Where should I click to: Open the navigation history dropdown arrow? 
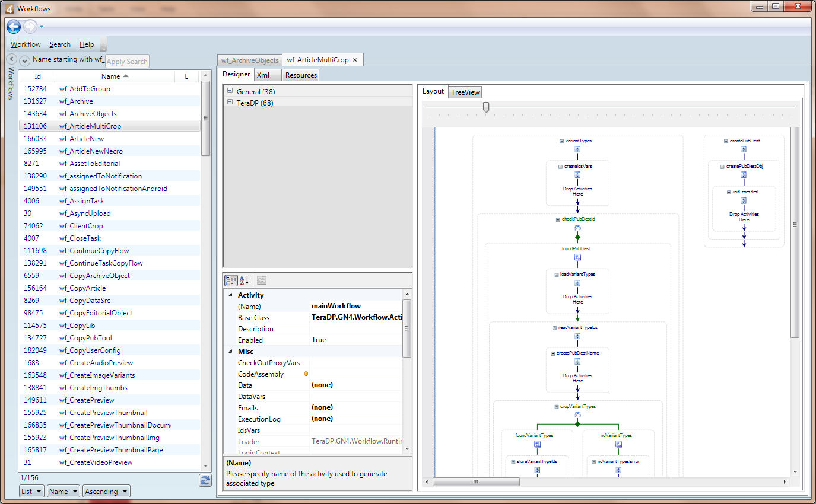point(42,27)
